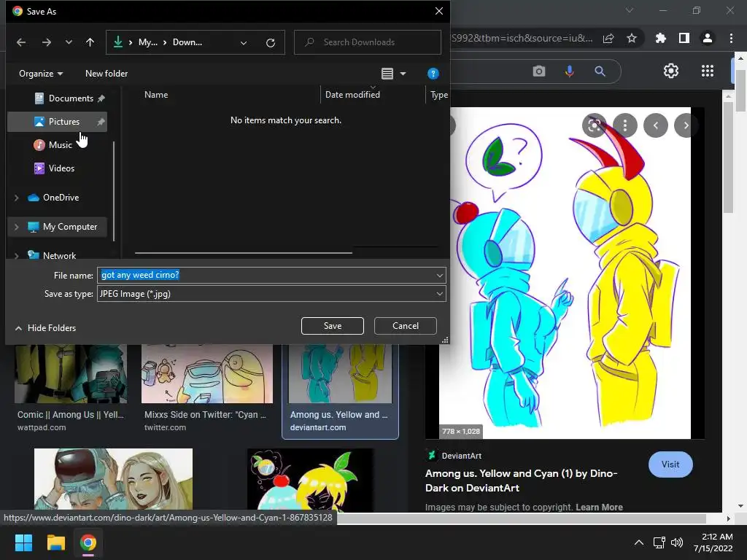Expand OneDrive tree node
The width and height of the screenshot is (747, 560).
coord(17,198)
